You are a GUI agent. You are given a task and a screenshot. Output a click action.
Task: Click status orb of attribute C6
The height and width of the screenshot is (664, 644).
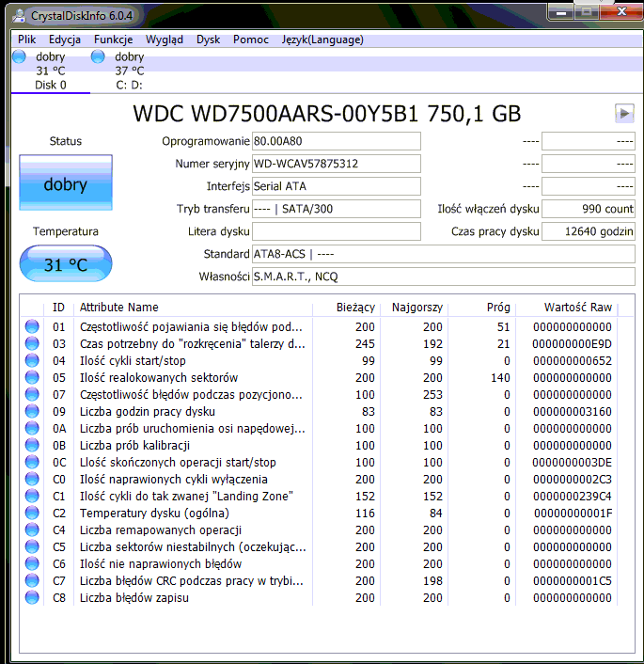click(32, 563)
